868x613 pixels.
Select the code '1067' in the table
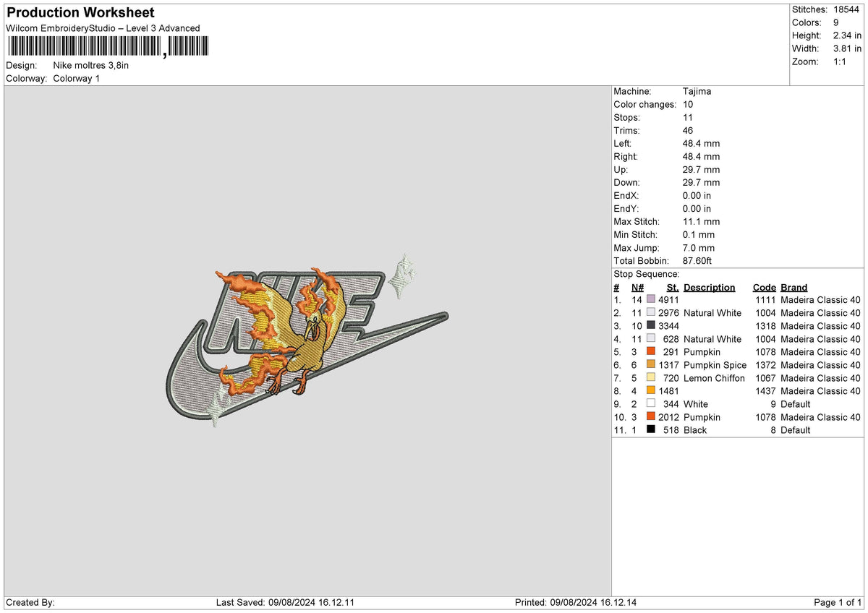click(x=766, y=377)
